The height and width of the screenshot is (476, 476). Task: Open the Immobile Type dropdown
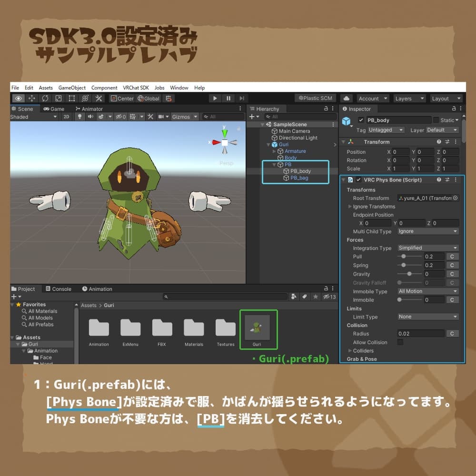pos(427,291)
